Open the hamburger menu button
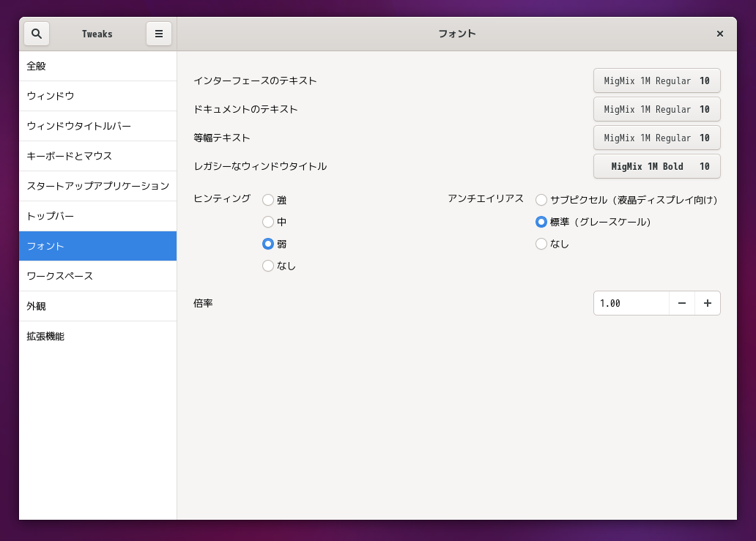Viewport: 756px width, 541px height. click(159, 34)
